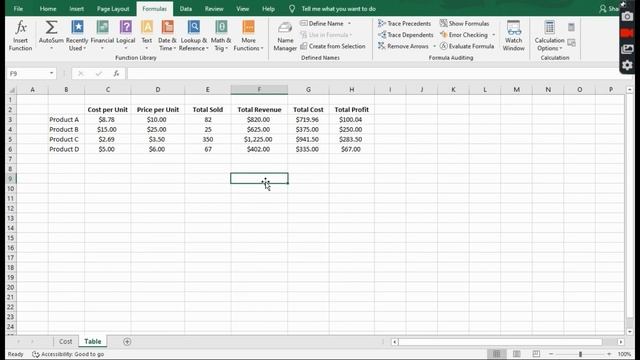The height and width of the screenshot is (360, 640).
Task: Click the 100% zoom level
Action: [x=624, y=354]
